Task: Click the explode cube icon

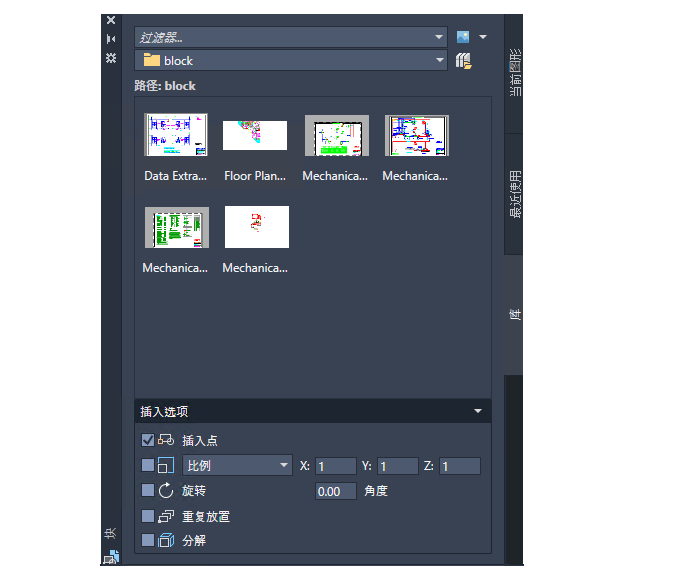Action: [x=166, y=540]
